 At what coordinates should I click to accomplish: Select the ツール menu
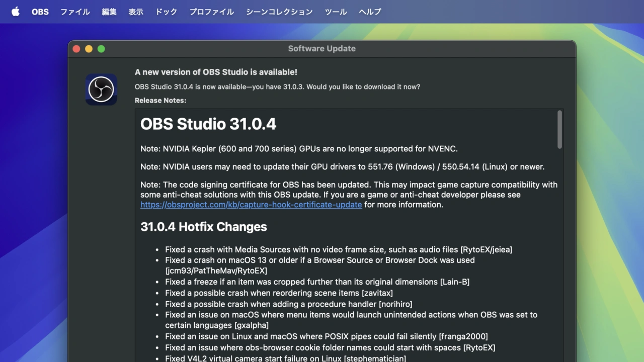[336, 12]
